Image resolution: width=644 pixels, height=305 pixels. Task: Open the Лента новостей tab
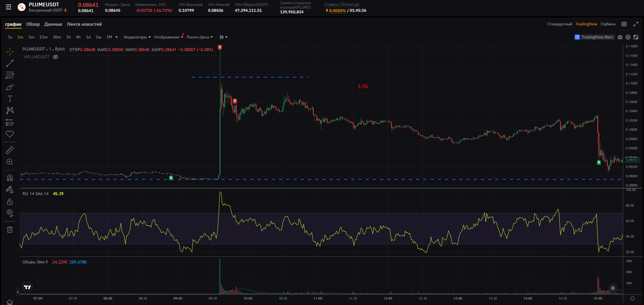click(84, 24)
